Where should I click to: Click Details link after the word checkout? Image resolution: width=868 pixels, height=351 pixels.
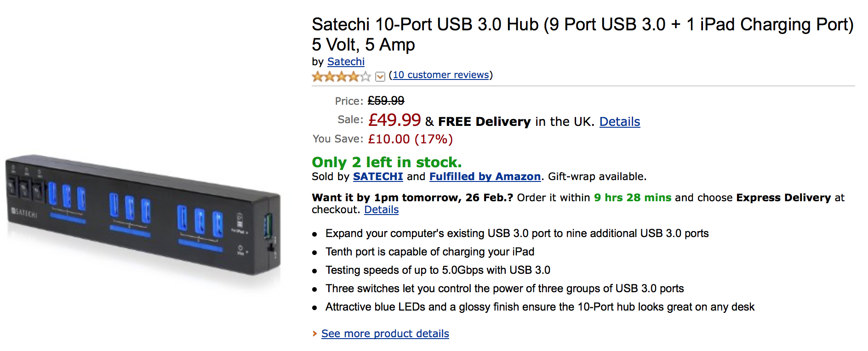381,209
